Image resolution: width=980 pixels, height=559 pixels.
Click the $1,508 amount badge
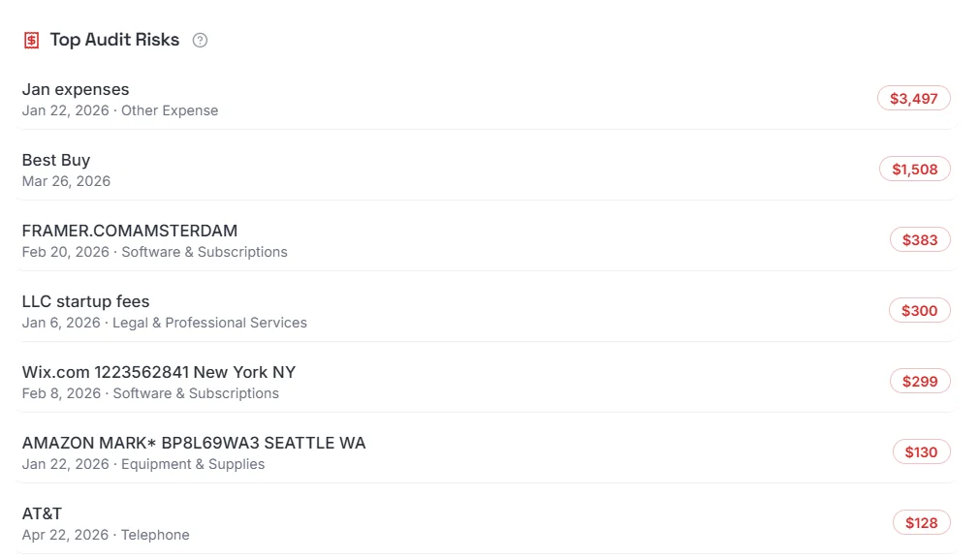[x=915, y=169]
